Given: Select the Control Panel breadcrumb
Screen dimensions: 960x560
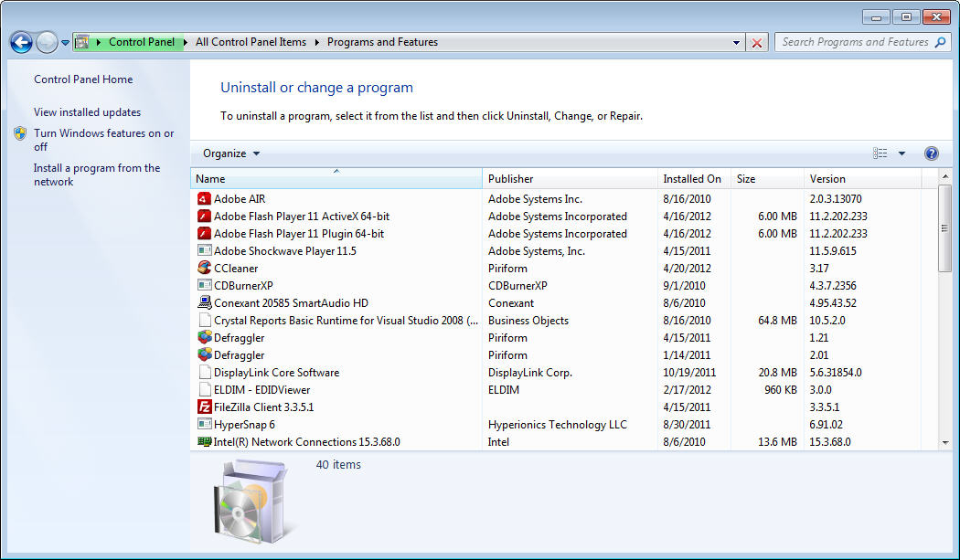Looking at the screenshot, I should 142,41.
